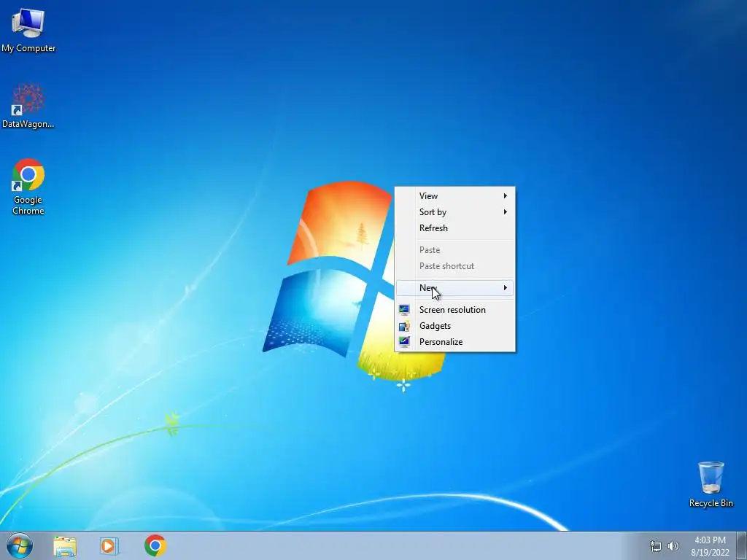Click the Personalize menu icon

click(404, 342)
